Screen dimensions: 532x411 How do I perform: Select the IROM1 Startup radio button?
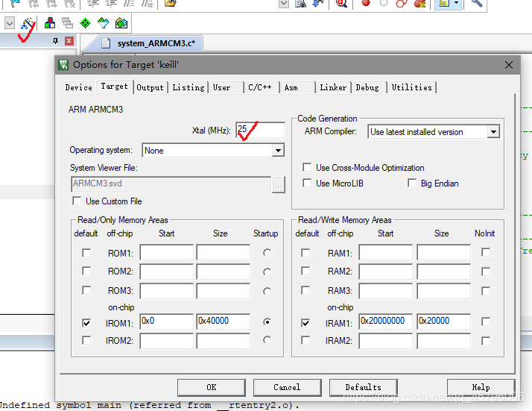pos(267,321)
